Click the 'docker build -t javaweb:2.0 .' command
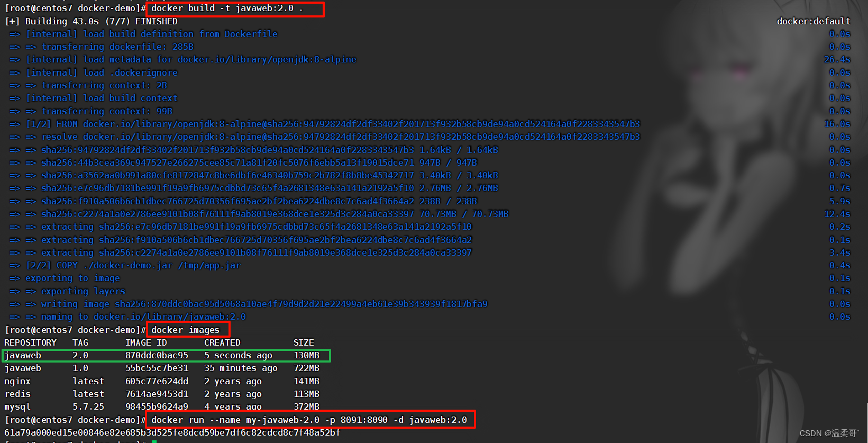The image size is (868, 443). (227, 8)
